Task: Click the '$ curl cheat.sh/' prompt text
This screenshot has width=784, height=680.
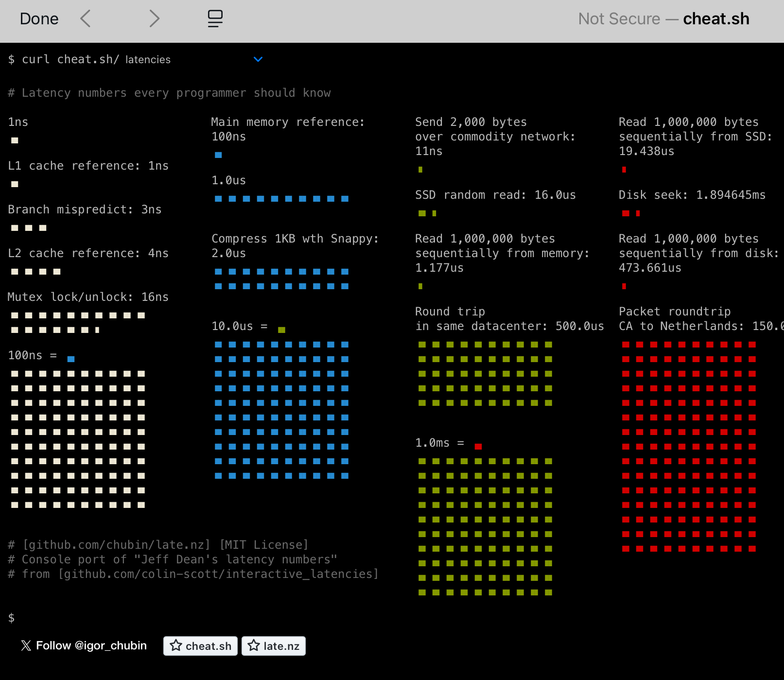Action: (x=64, y=59)
